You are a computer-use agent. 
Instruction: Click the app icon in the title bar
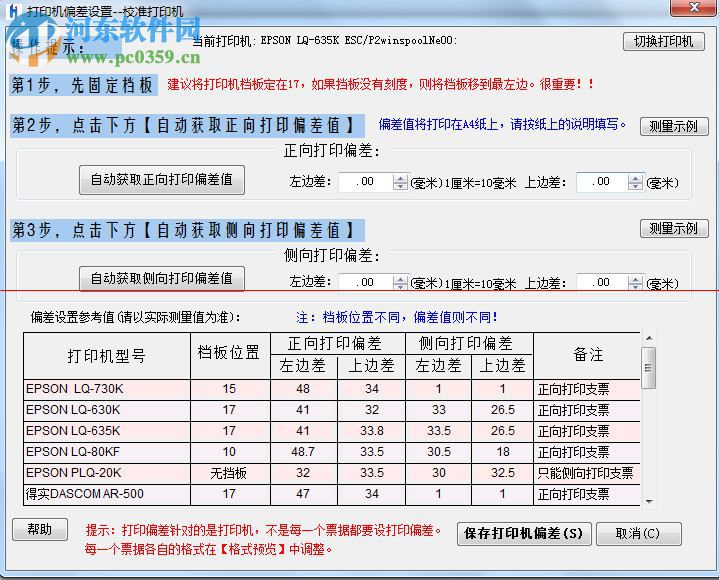click(15, 10)
